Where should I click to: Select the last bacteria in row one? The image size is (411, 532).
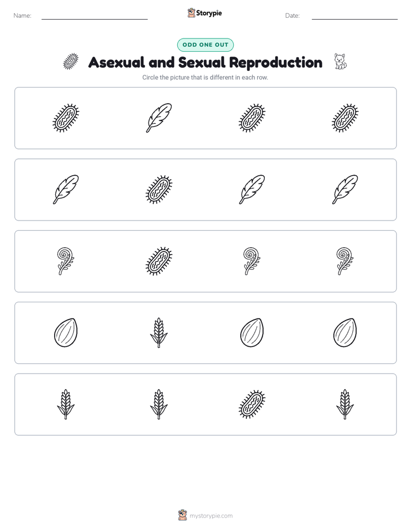(345, 117)
